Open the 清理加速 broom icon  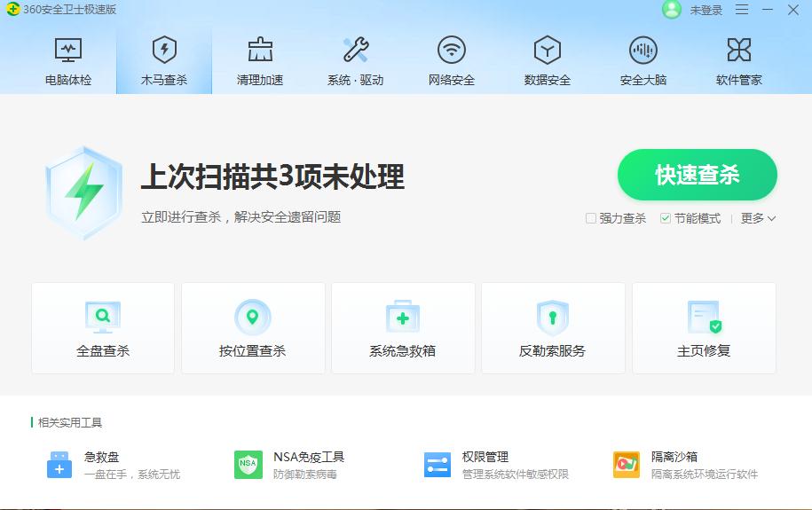coord(260,50)
